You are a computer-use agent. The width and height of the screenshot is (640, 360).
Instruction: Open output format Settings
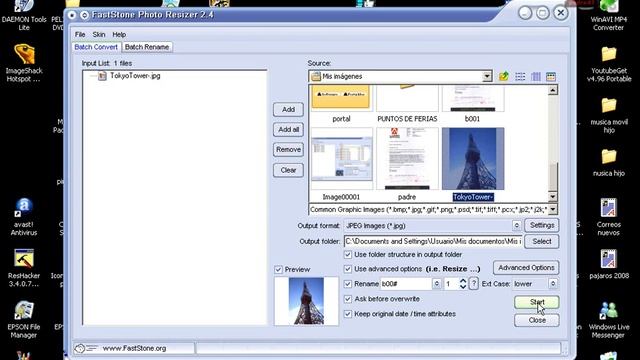pyautogui.click(x=542, y=225)
